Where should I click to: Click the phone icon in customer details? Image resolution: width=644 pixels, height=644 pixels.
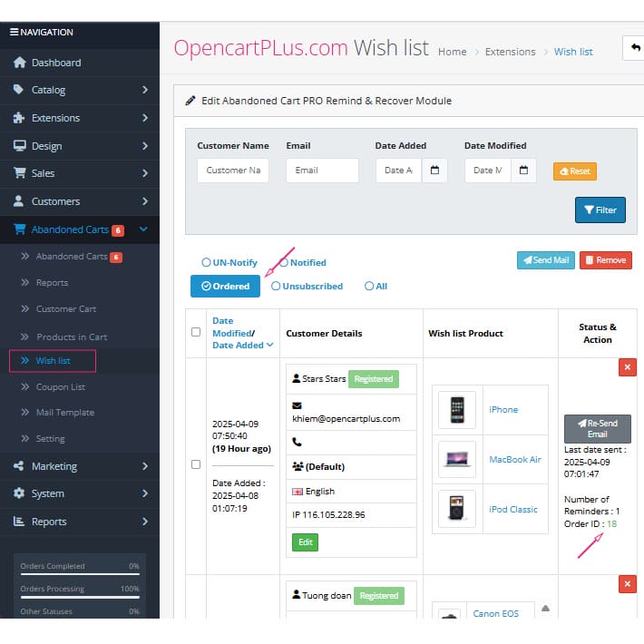click(x=297, y=442)
